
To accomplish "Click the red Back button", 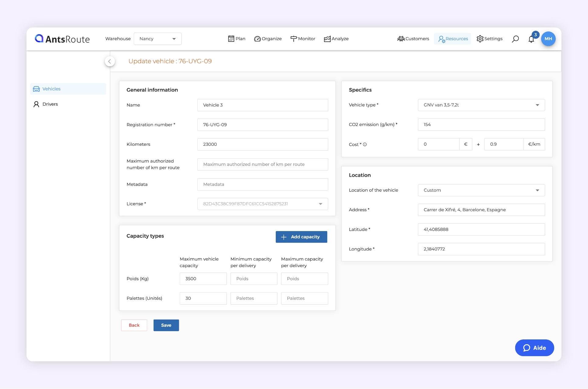I will pyautogui.click(x=134, y=325).
